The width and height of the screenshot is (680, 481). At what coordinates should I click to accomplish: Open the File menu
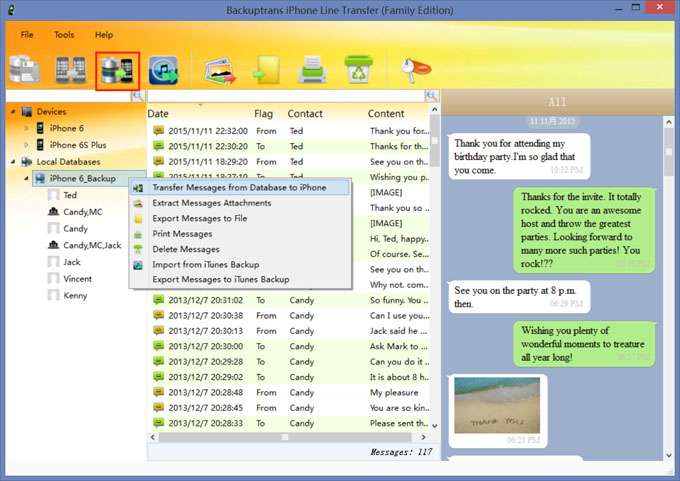27,35
